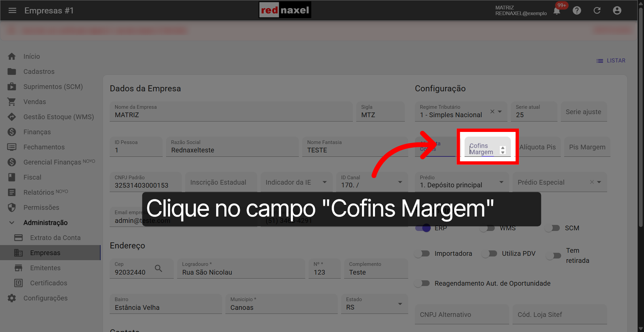This screenshot has height=332, width=644.
Task: Collapse the Administração section
Action: pos(11,222)
